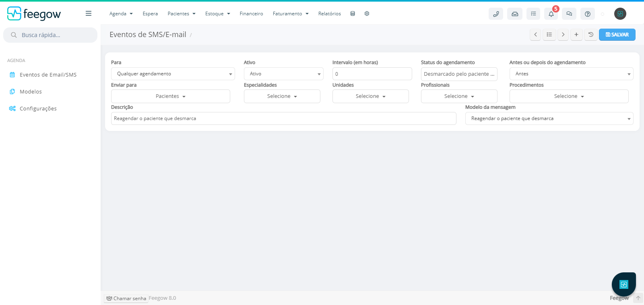This screenshot has height=305, width=644.
Task: Click the scroll-to-top arrow
Action: coord(638,298)
